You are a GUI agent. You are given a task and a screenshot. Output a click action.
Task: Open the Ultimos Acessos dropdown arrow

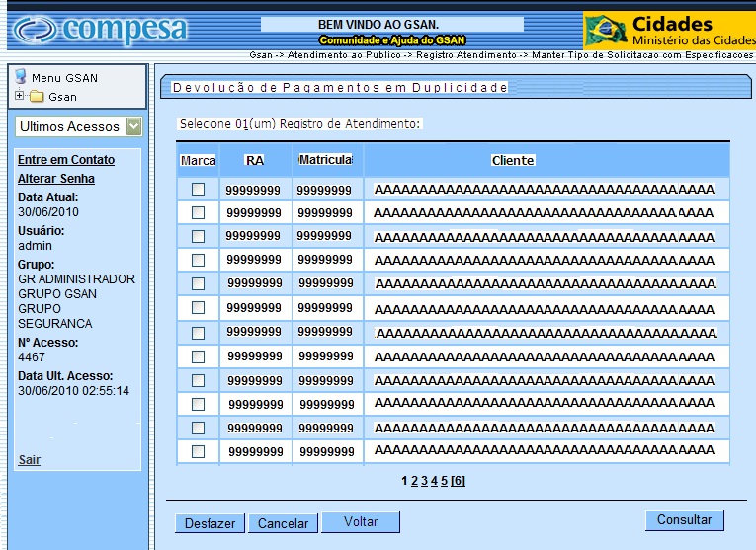tap(133, 126)
